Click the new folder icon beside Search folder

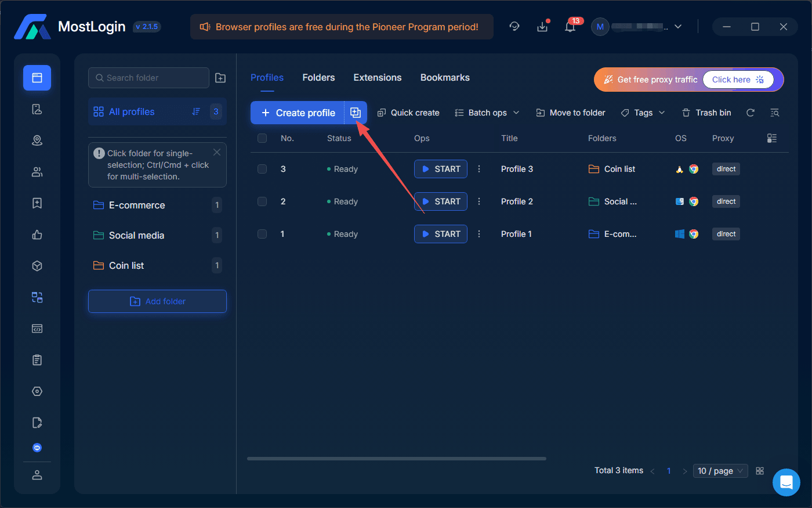pyautogui.click(x=220, y=78)
